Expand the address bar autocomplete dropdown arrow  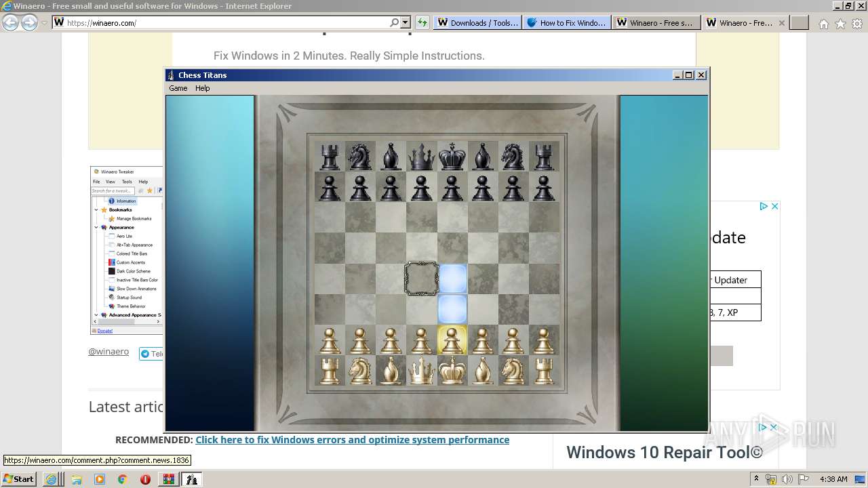pyautogui.click(x=406, y=22)
